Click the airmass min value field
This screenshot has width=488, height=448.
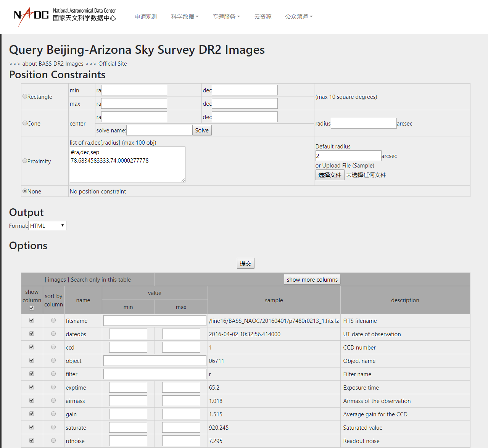click(x=128, y=401)
